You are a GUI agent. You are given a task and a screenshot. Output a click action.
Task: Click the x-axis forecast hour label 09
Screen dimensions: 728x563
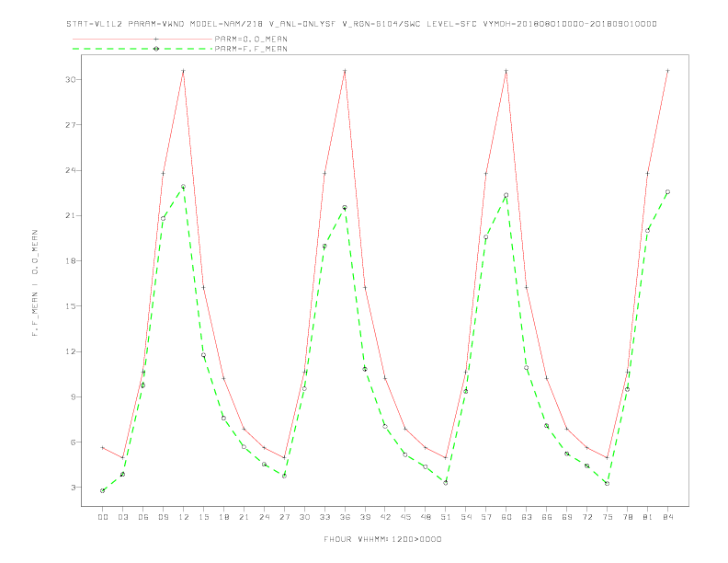click(163, 517)
